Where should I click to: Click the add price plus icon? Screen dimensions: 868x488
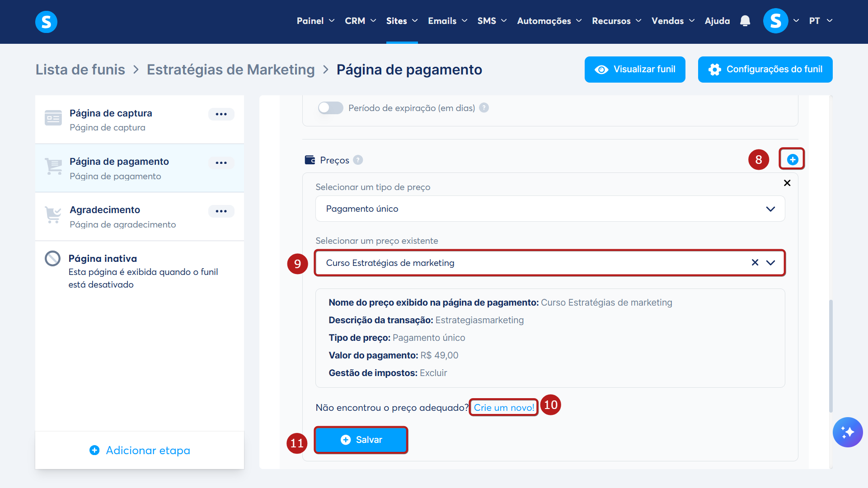pyautogui.click(x=792, y=159)
